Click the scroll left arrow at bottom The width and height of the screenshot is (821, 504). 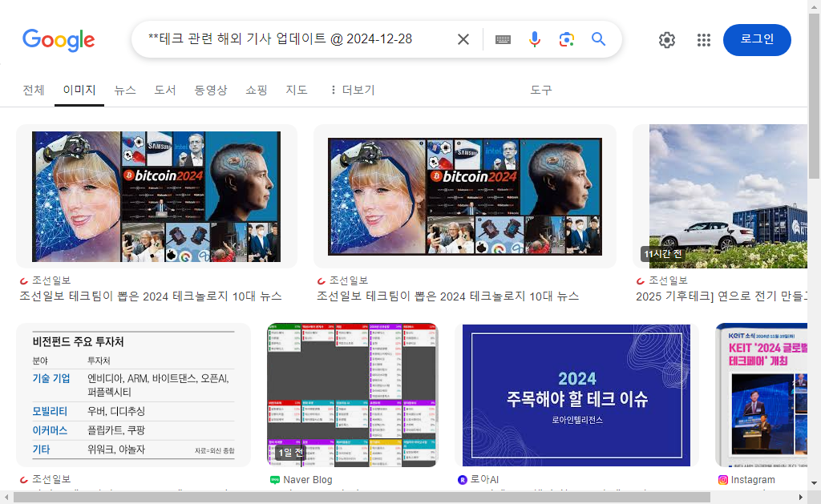click(6, 498)
